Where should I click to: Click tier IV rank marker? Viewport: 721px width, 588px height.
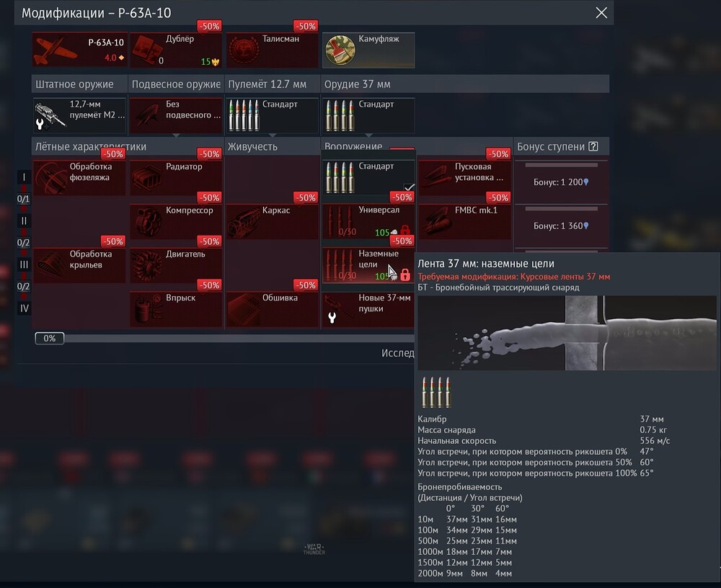click(x=24, y=308)
